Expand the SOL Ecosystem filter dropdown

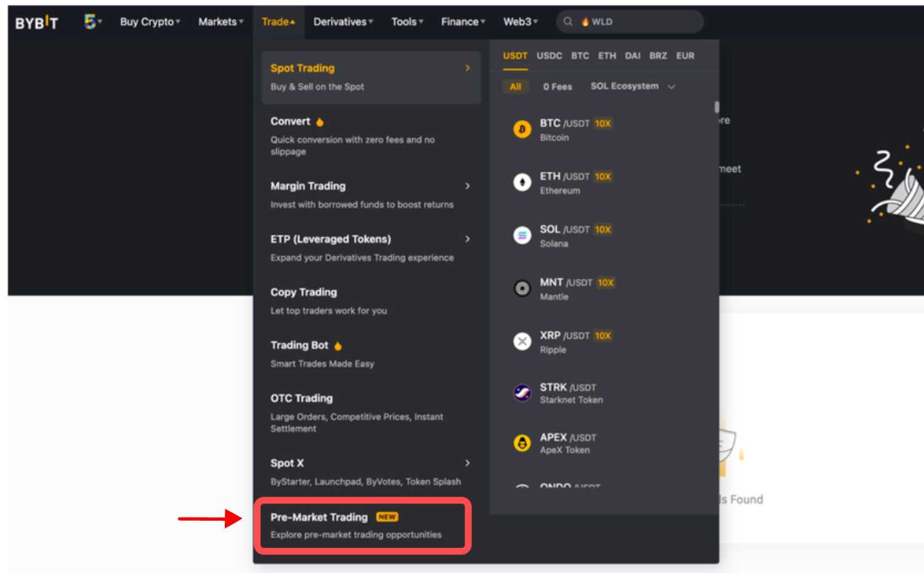pyautogui.click(x=633, y=86)
